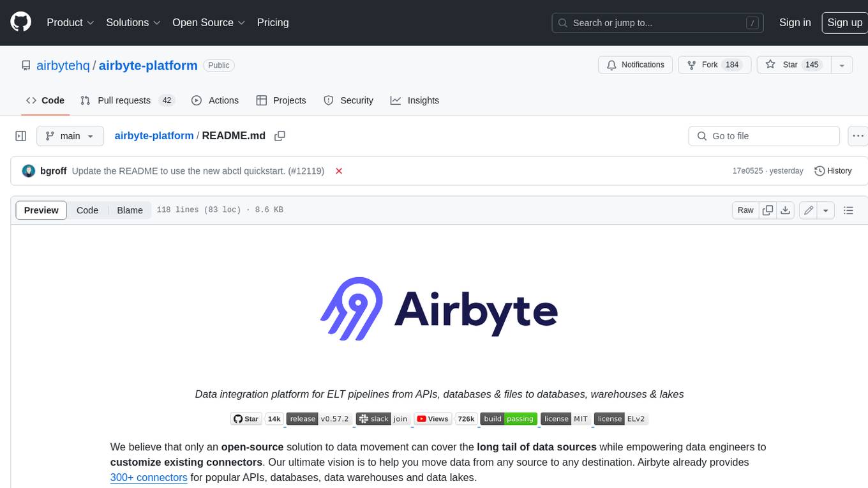Open the Raw file view

tap(745, 210)
